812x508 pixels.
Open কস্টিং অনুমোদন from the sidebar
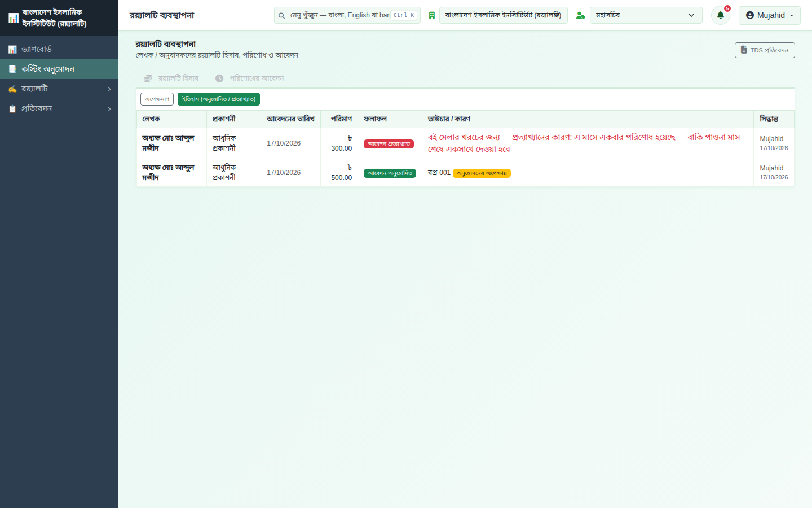pos(59,69)
